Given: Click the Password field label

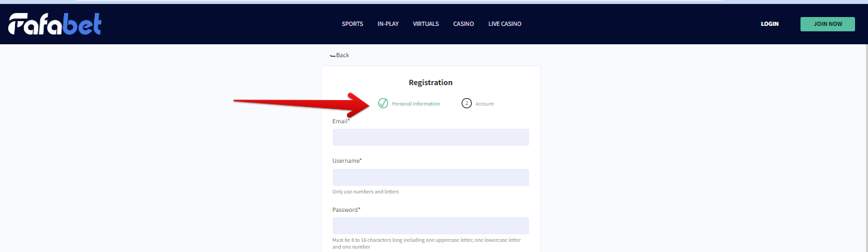Looking at the screenshot, I should click(346, 210).
